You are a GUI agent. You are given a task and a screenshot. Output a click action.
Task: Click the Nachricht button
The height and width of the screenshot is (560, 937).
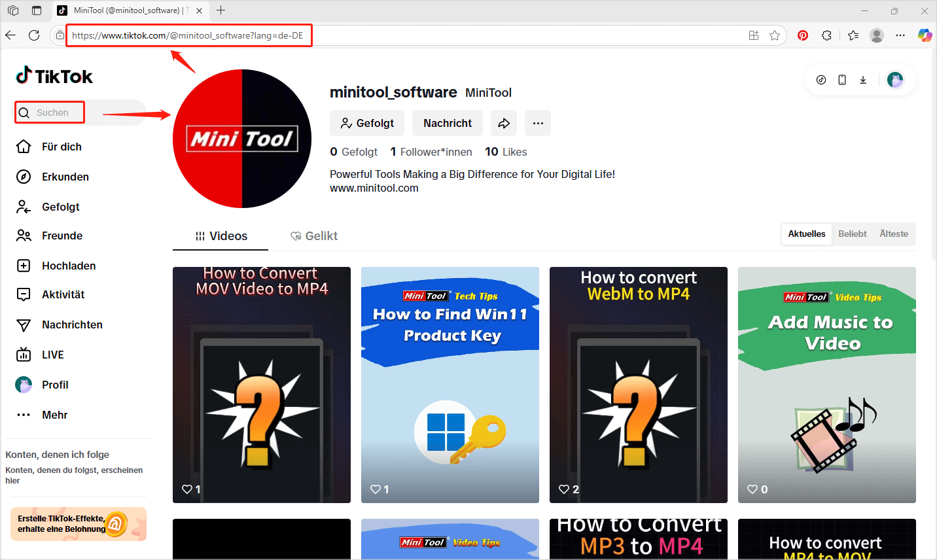448,123
